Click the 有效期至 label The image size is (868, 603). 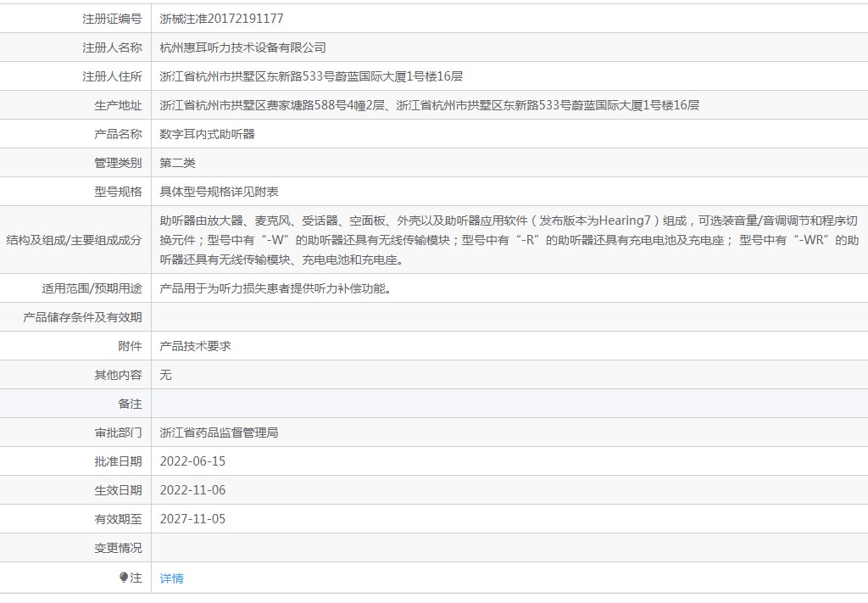tap(119, 519)
